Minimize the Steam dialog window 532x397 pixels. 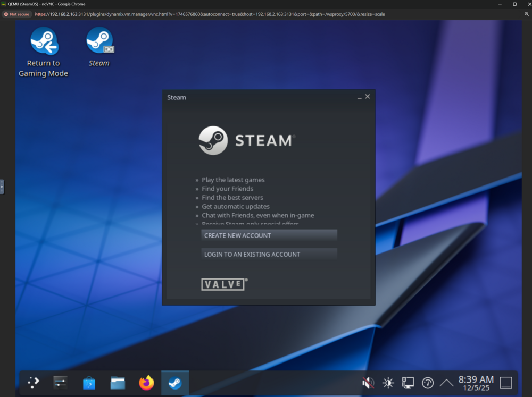click(x=359, y=98)
